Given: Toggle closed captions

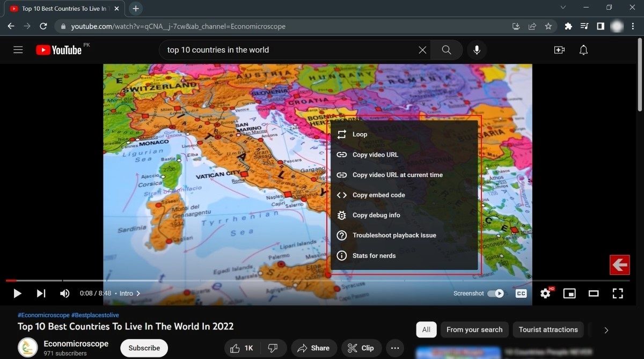Looking at the screenshot, I should coord(521,293).
